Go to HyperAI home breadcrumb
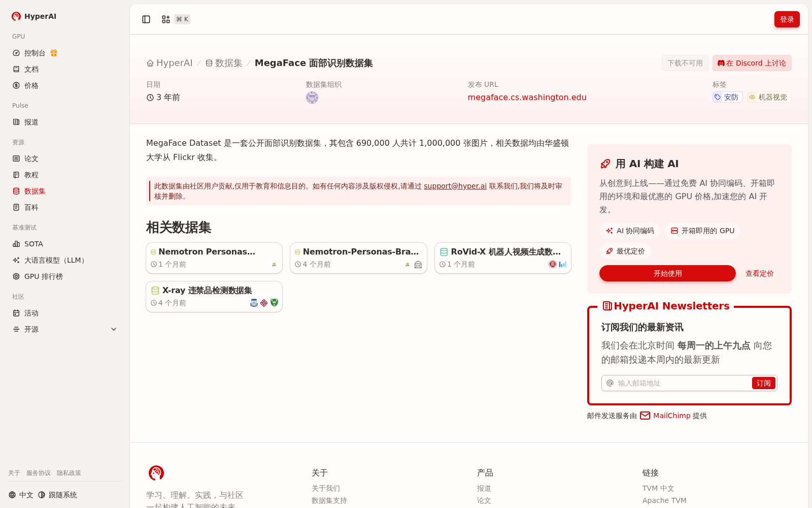 (x=170, y=63)
